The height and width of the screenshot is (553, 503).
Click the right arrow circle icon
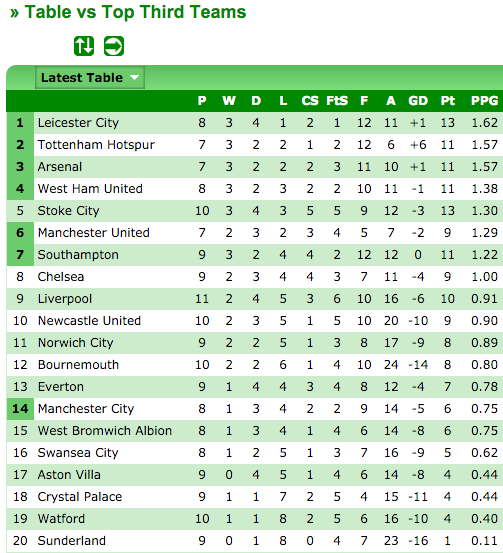pos(114,46)
